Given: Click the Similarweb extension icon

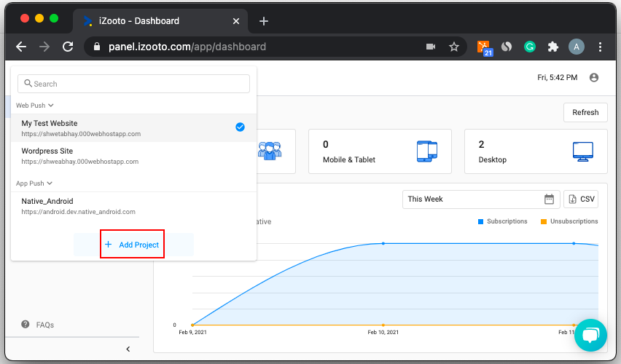Looking at the screenshot, I should pyautogui.click(x=507, y=47).
